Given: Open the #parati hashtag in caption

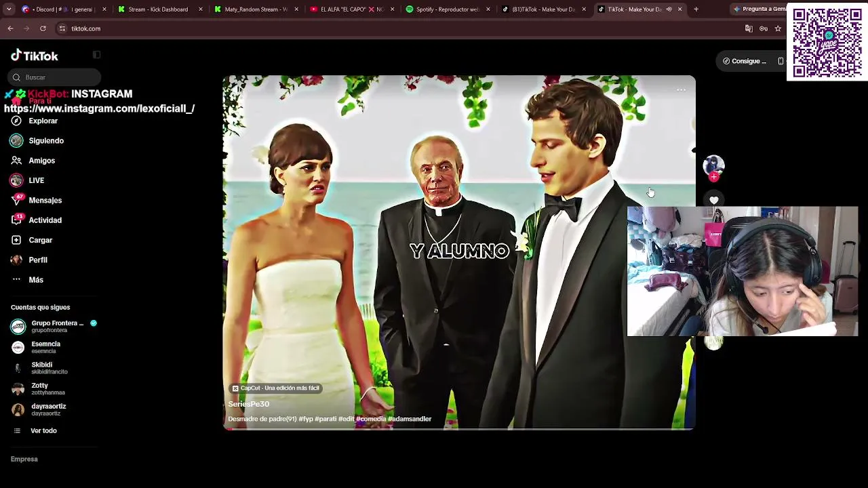Looking at the screenshot, I should (x=325, y=419).
